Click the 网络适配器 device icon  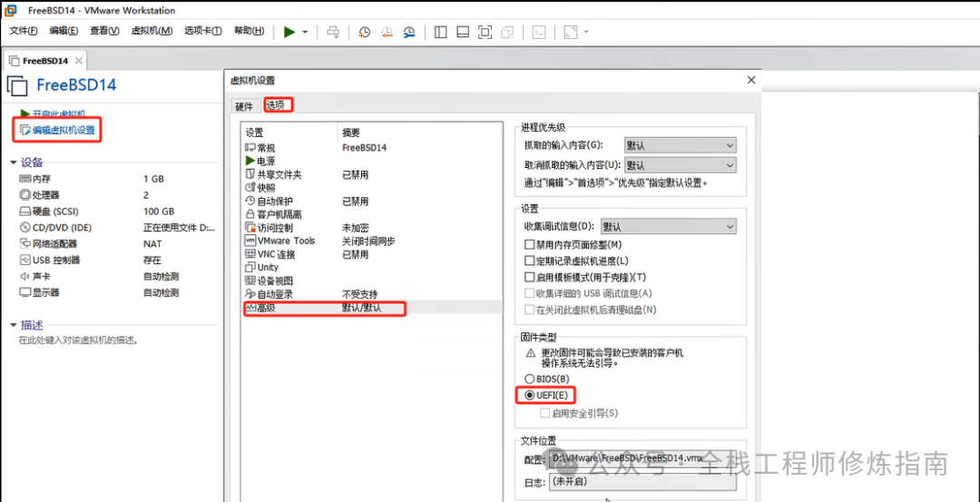[25, 244]
